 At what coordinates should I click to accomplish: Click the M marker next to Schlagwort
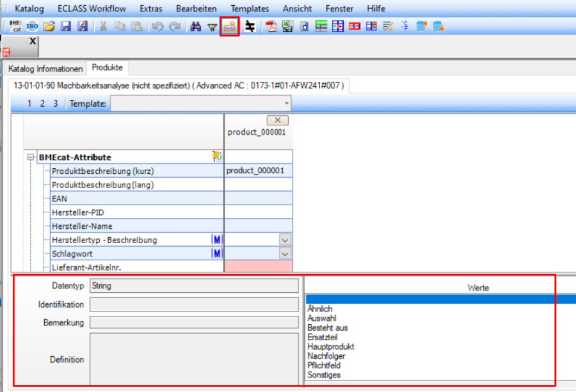point(216,253)
